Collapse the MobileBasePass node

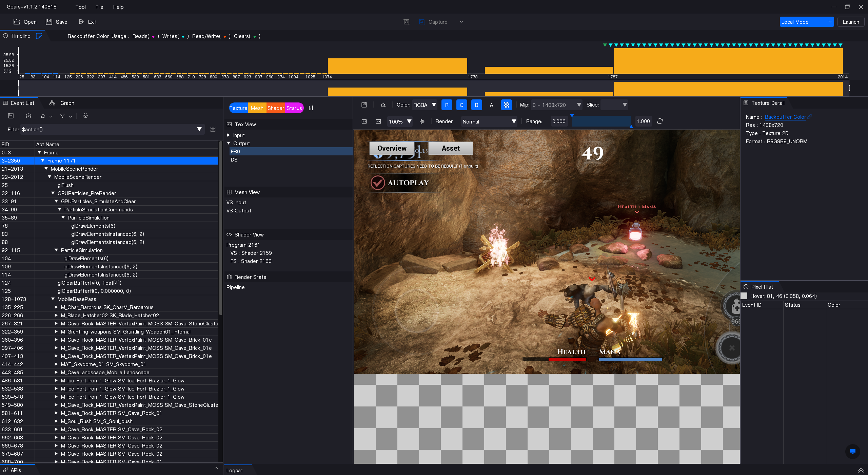coord(53,299)
